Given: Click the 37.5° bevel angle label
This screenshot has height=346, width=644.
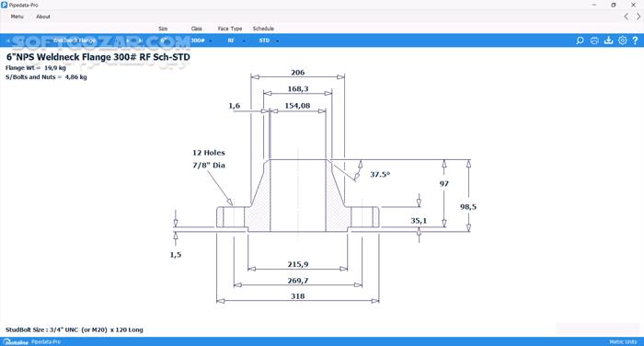Looking at the screenshot, I should [380, 174].
